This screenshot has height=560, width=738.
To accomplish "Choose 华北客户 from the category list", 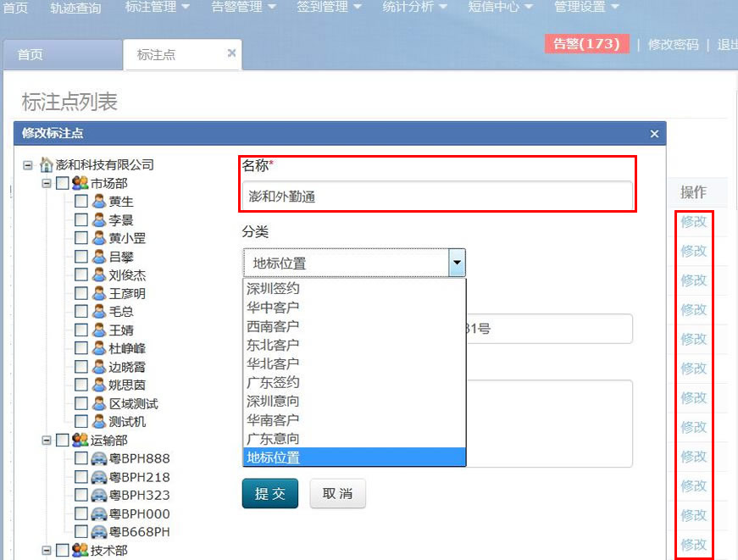I will coord(354,363).
